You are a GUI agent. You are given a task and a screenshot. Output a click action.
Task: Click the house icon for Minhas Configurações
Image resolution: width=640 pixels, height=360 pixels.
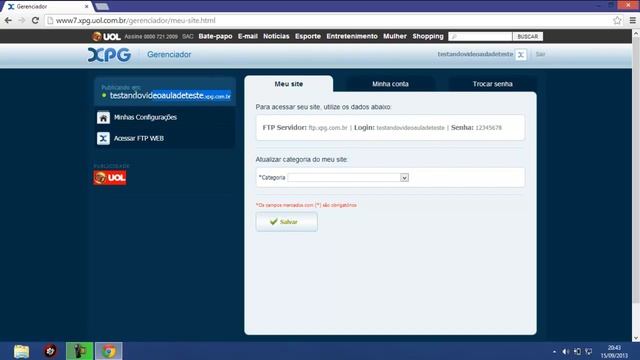(103, 118)
